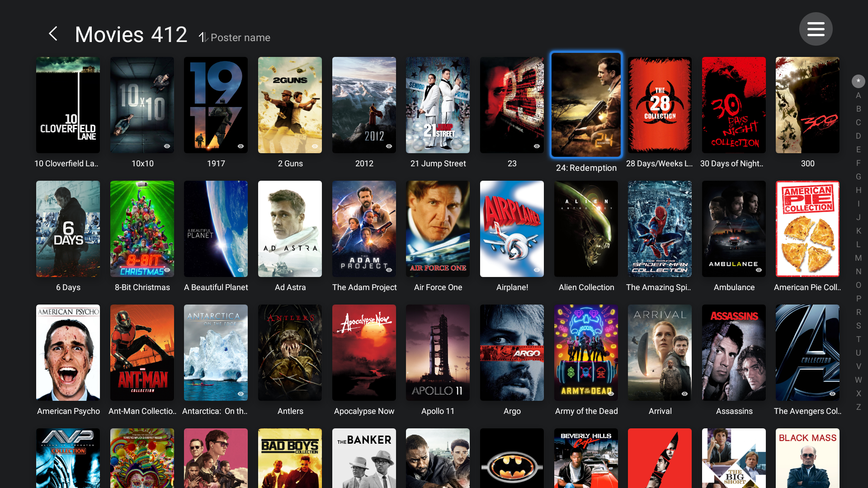Open the 10x10 movie poster
This screenshot has width=868, height=488.
coord(142,105)
